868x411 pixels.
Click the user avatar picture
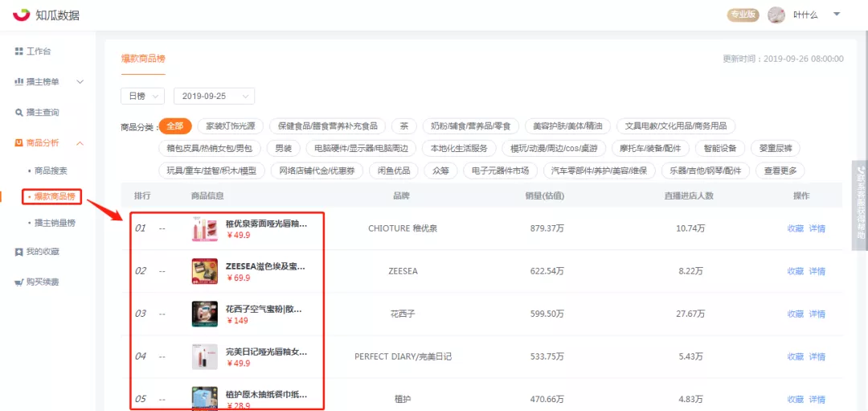[776, 15]
